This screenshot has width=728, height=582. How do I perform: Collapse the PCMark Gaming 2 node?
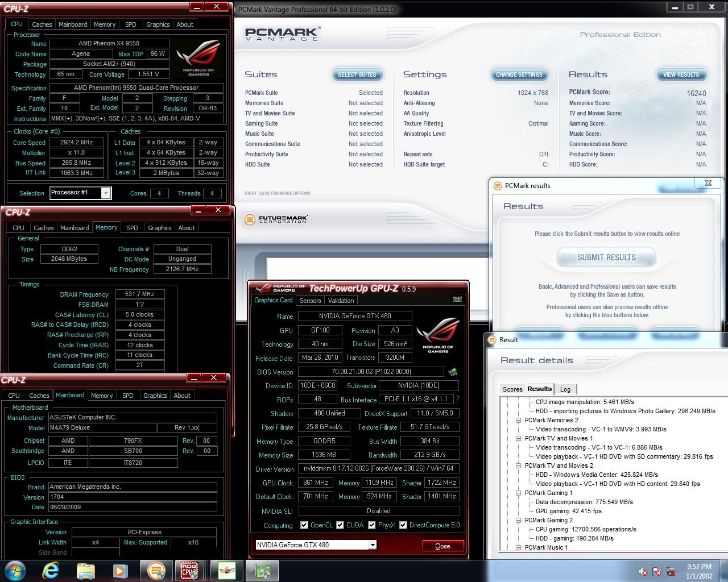519,520
